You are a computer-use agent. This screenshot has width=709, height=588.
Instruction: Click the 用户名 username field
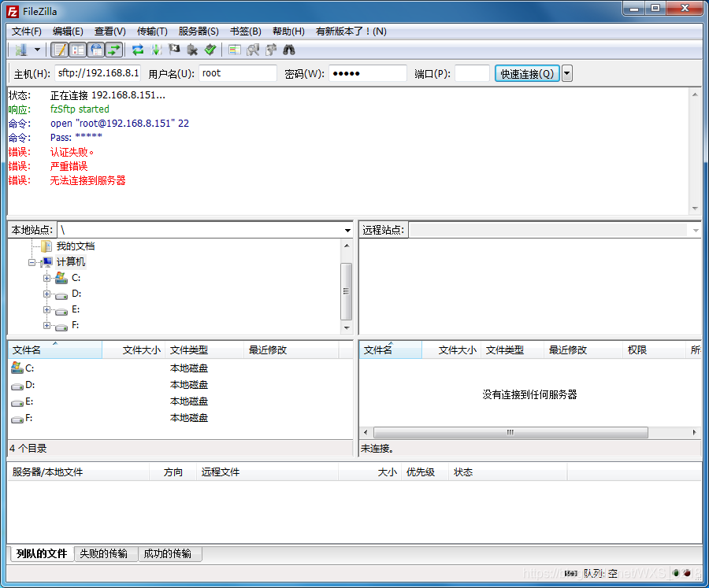pos(238,73)
